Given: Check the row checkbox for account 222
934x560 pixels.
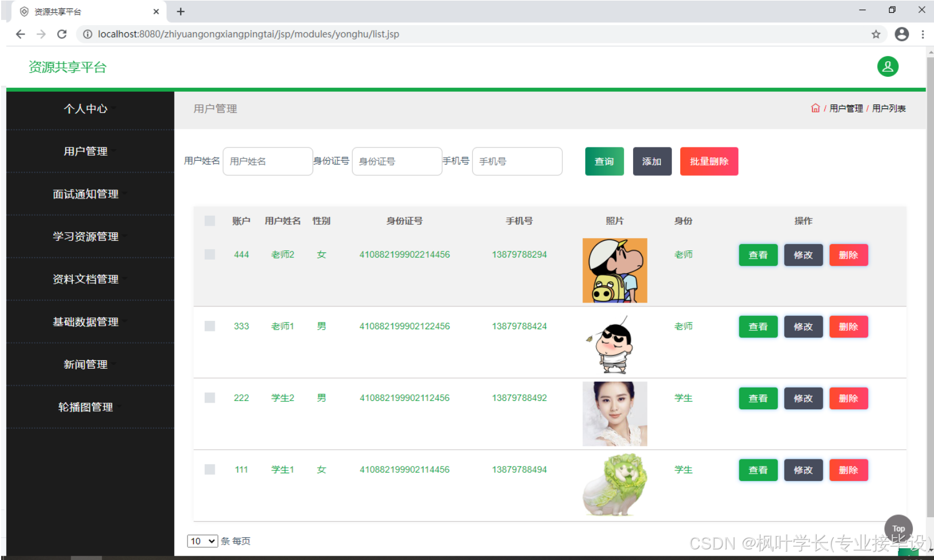Looking at the screenshot, I should (210, 398).
